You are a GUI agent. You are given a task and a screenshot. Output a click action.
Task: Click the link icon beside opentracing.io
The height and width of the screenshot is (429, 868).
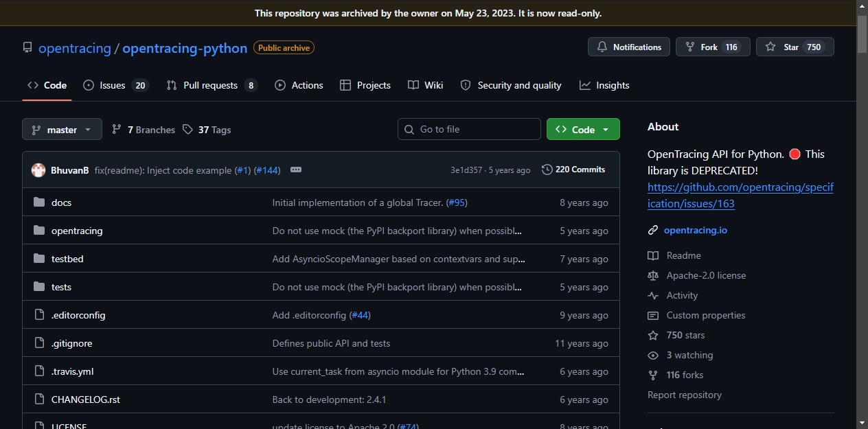click(653, 230)
